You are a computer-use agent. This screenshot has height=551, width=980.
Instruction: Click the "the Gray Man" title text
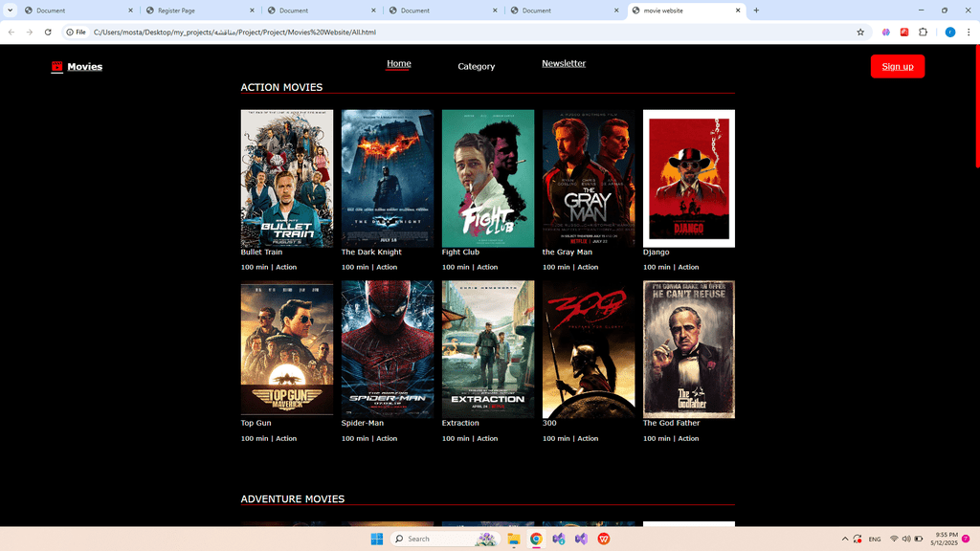tap(567, 252)
